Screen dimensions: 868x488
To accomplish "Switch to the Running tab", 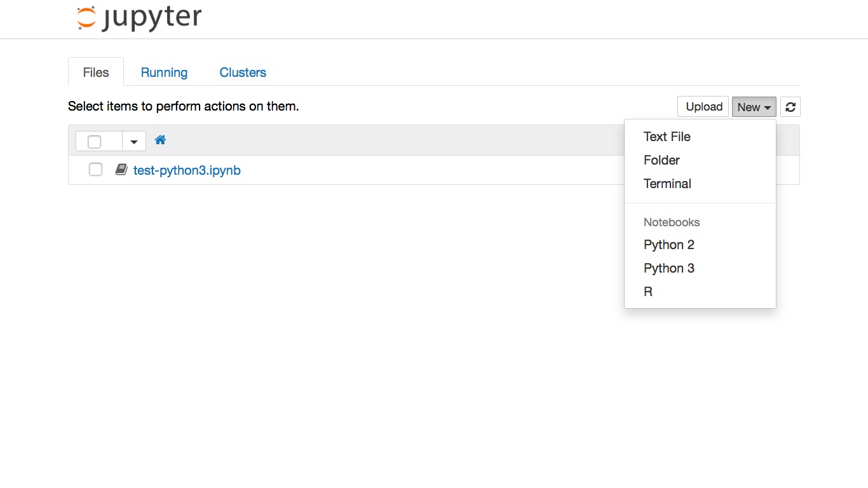I will pyautogui.click(x=164, y=72).
